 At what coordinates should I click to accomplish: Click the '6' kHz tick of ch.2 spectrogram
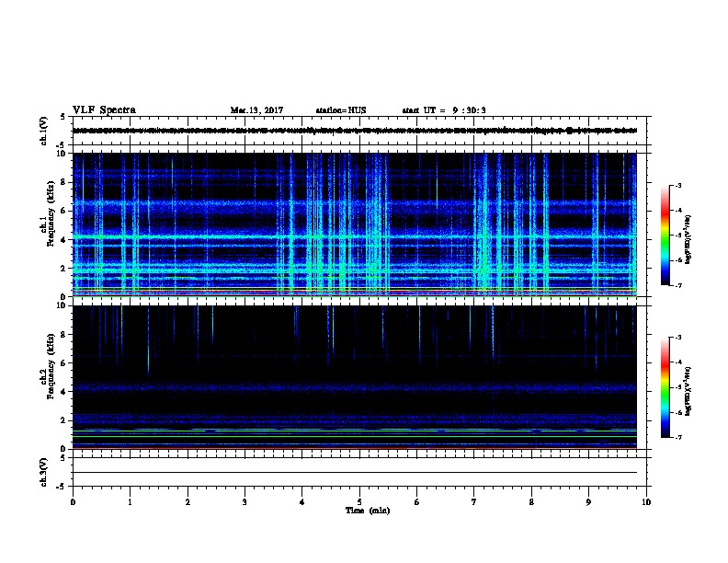point(64,362)
